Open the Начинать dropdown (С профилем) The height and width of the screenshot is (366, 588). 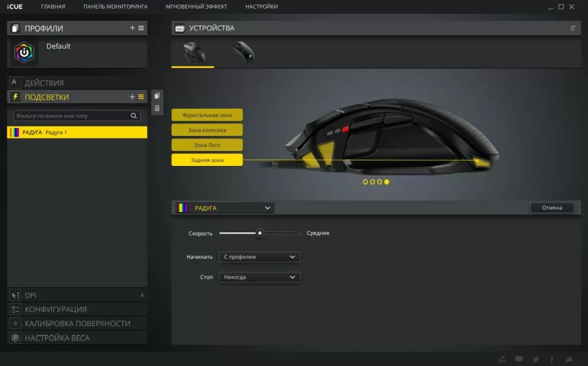pyautogui.click(x=260, y=257)
